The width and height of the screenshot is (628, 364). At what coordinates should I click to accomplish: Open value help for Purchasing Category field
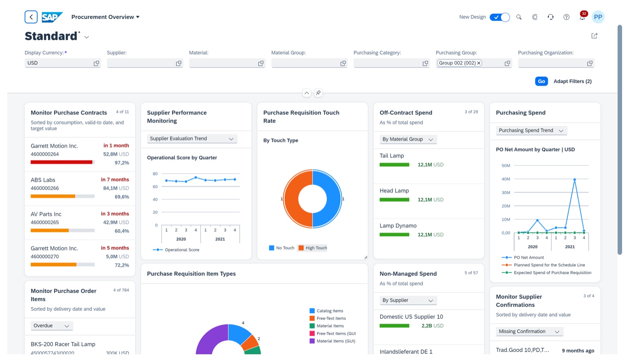pyautogui.click(x=425, y=63)
